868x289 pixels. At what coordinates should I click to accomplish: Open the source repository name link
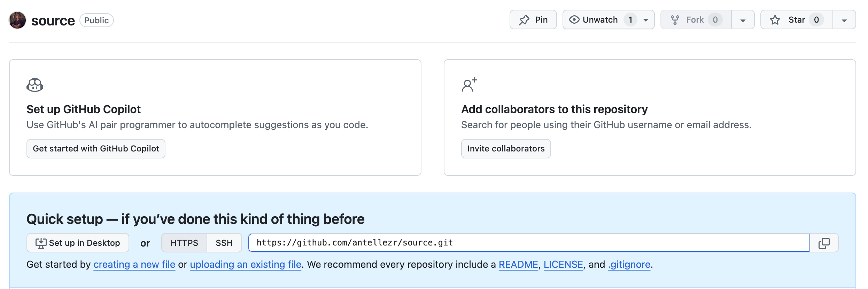[x=53, y=21]
